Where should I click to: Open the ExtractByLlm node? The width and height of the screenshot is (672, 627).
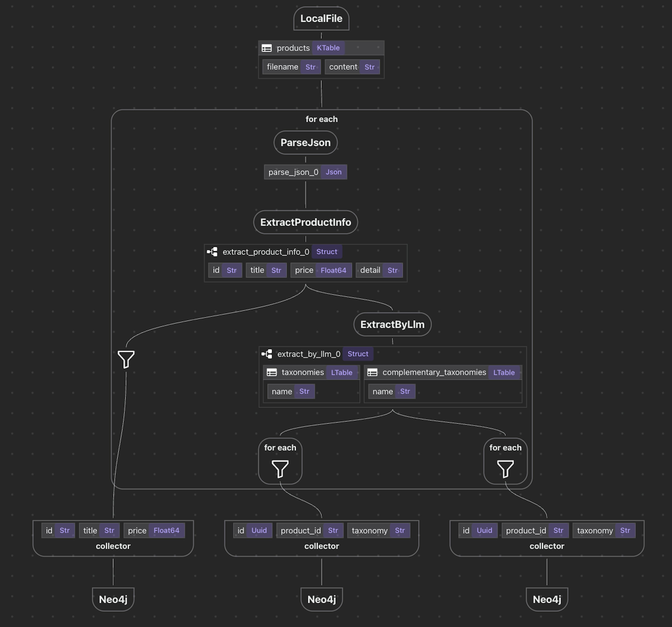tap(392, 324)
